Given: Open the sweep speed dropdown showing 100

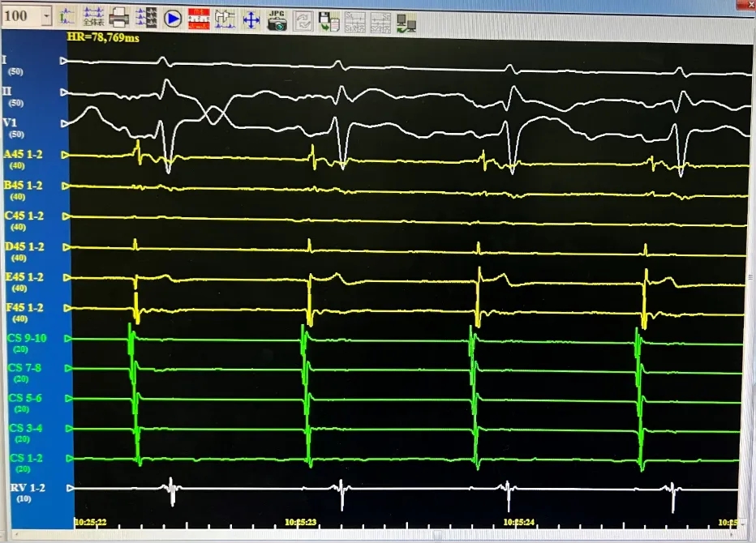Looking at the screenshot, I should coord(46,17).
